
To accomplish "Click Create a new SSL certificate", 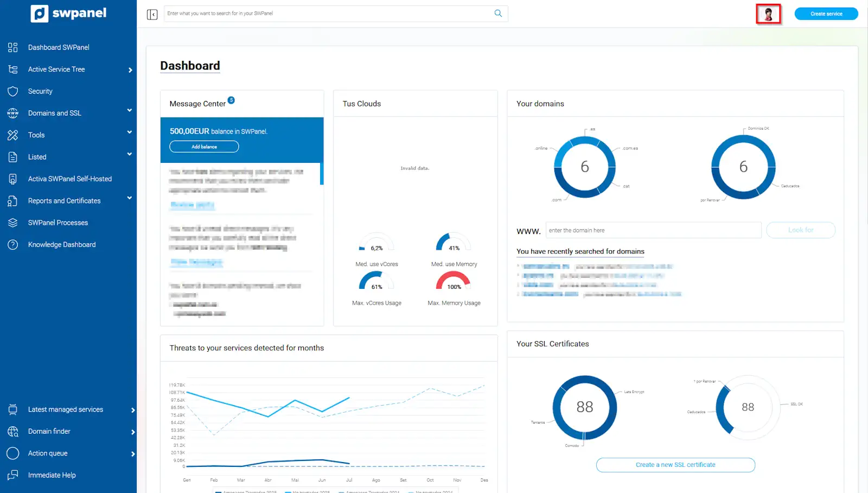I will [675, 465].
